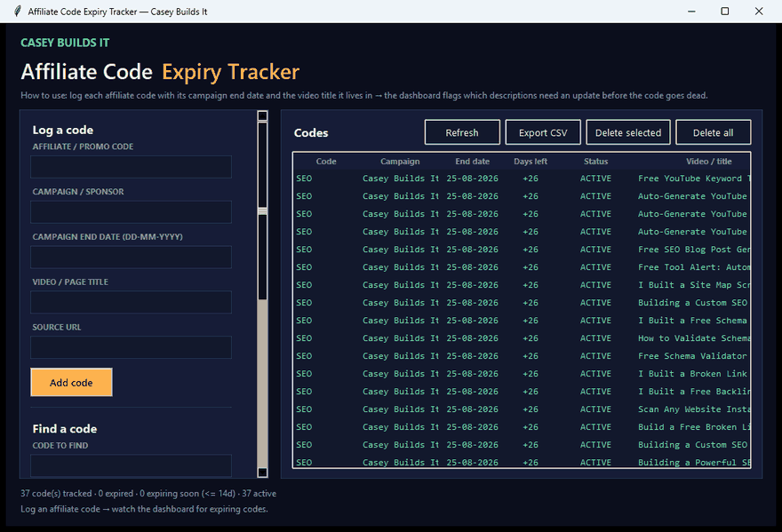Select the row 'Free Schema Validator'
This screenshot has width=782, height=532.
point(522,356)
